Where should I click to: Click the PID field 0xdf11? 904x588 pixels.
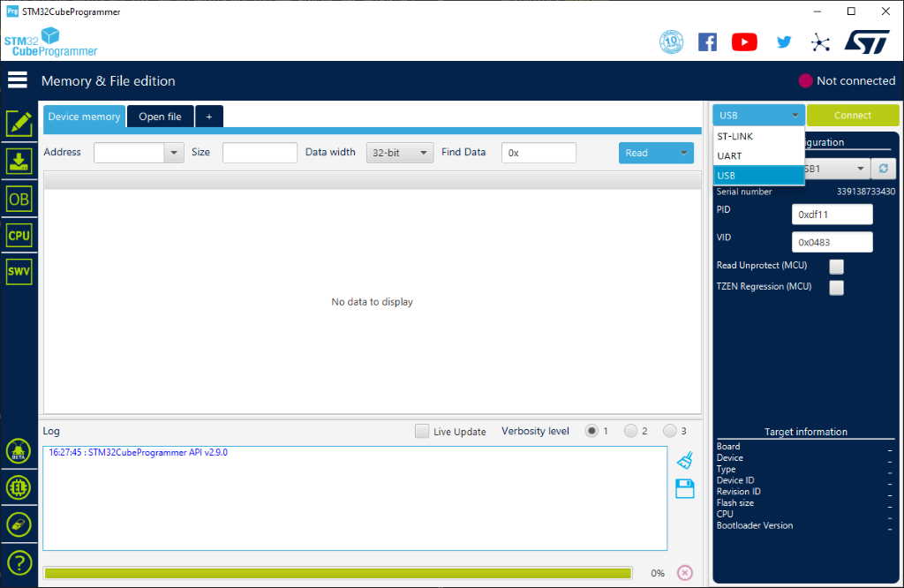pos(832,215)
